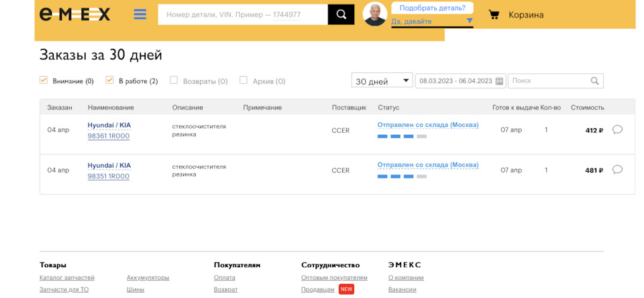Click the 'Да, давайте' link

point(411,21)
